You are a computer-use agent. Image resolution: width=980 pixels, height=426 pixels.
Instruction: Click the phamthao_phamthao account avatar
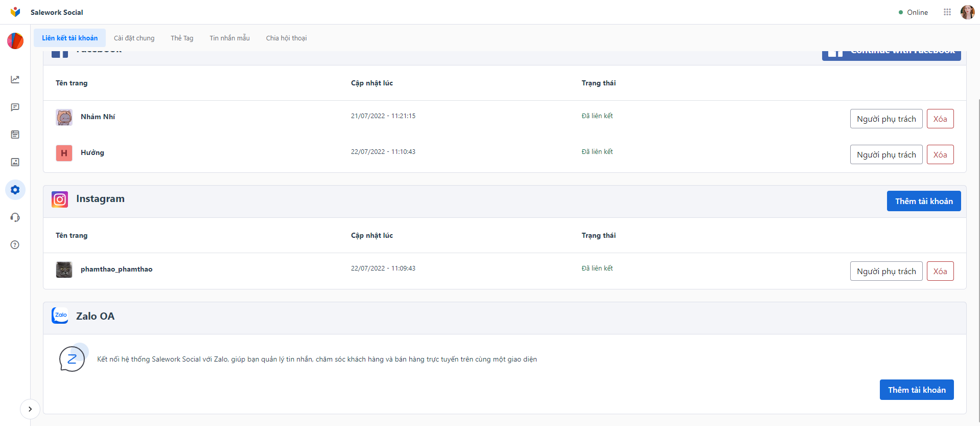[x=64, y=270]
